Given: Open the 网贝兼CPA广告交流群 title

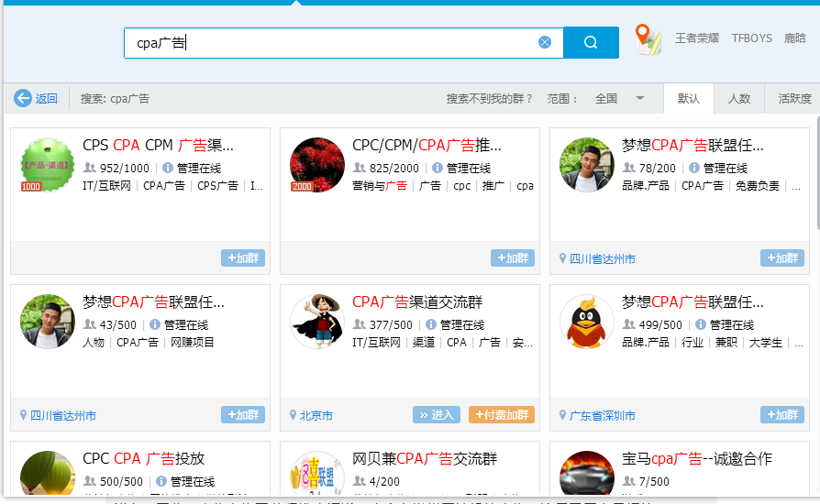Looking at the screenshot, I should [425, 458].
